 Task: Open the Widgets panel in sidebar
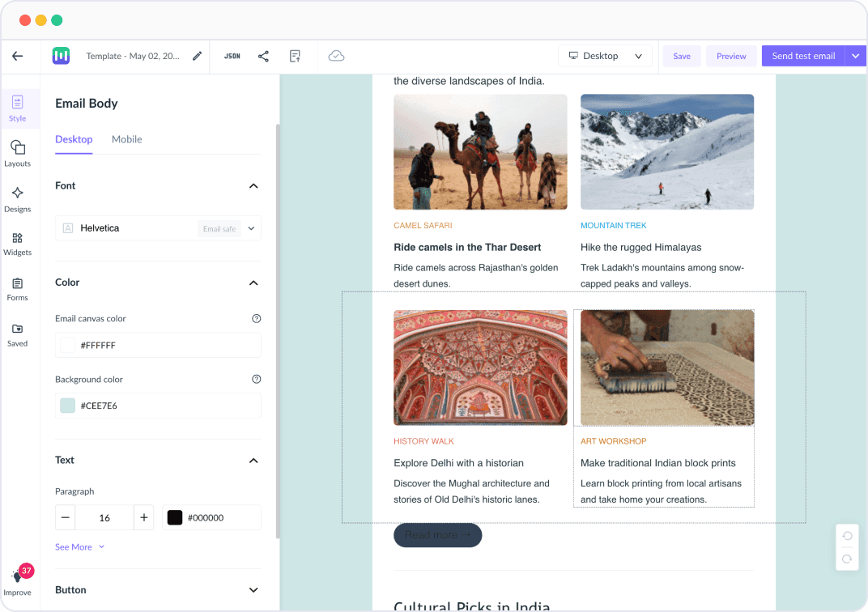coord(18,243)
